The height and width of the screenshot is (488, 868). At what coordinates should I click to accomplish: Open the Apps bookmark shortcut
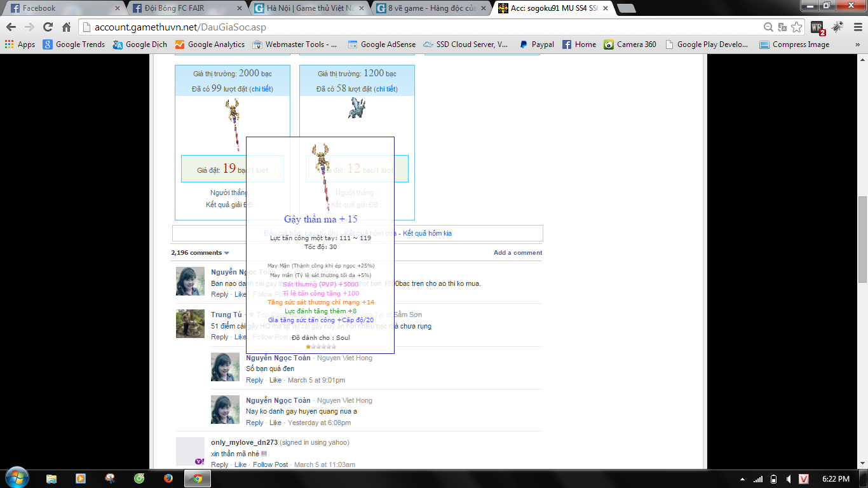(x=20, y=44)
